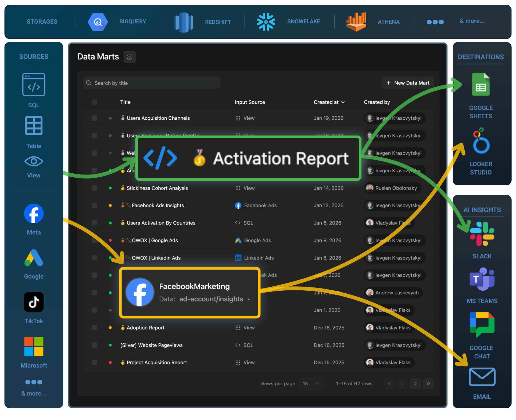Check the select-all checkbox in the table header

point(94,102)
